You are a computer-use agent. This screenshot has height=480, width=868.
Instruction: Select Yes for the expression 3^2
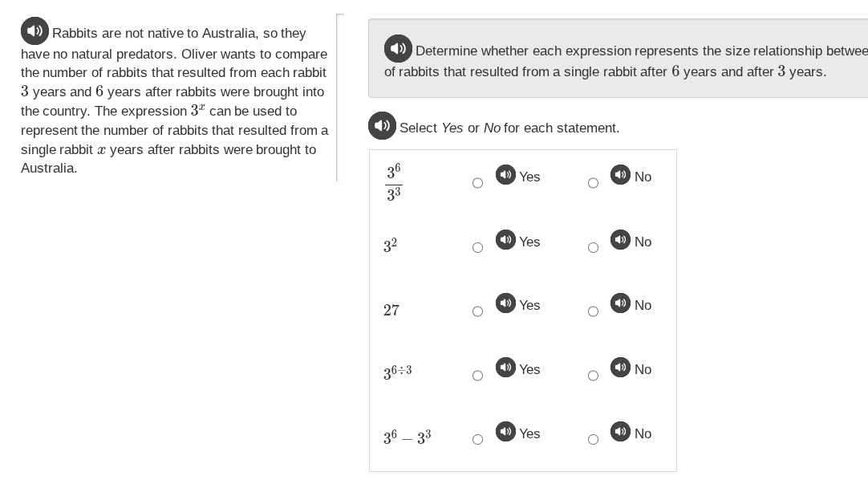click(477, 247)
